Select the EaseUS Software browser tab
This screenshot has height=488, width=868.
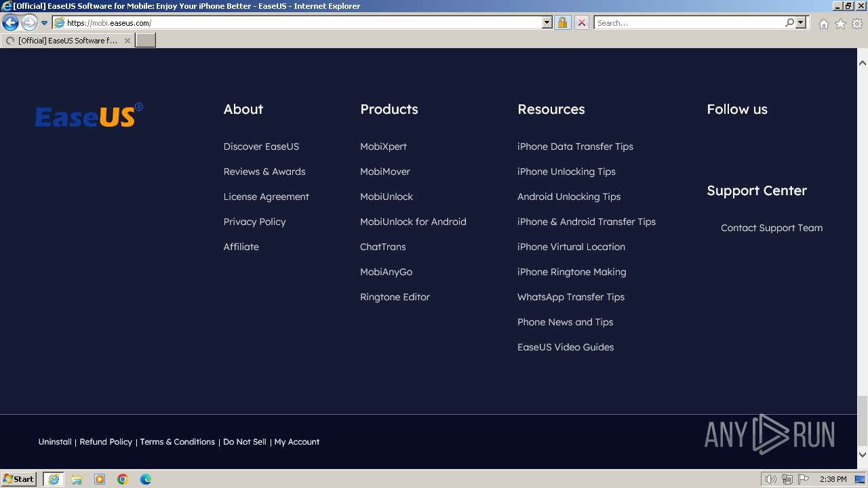pyautogui.click(x=67, y=41)
